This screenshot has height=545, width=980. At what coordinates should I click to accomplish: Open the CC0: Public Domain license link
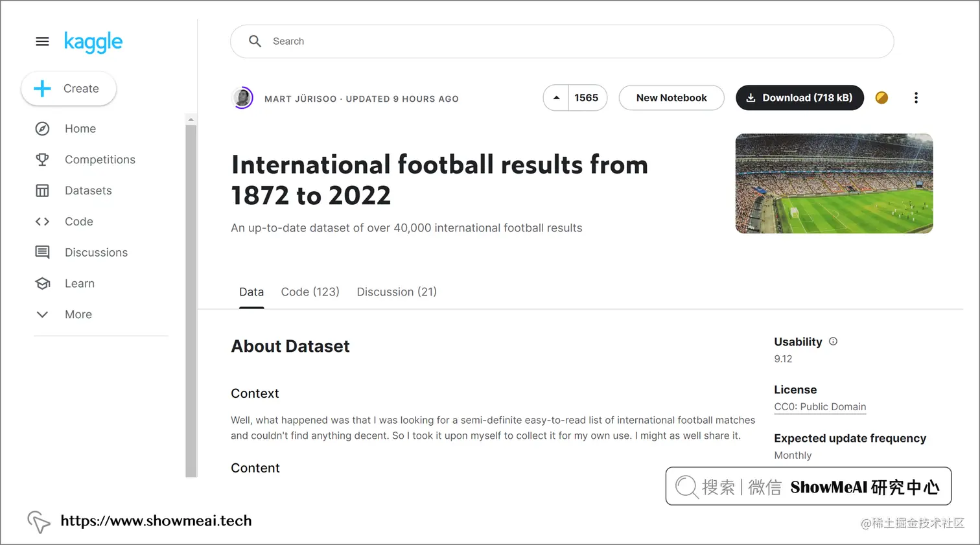820,407
